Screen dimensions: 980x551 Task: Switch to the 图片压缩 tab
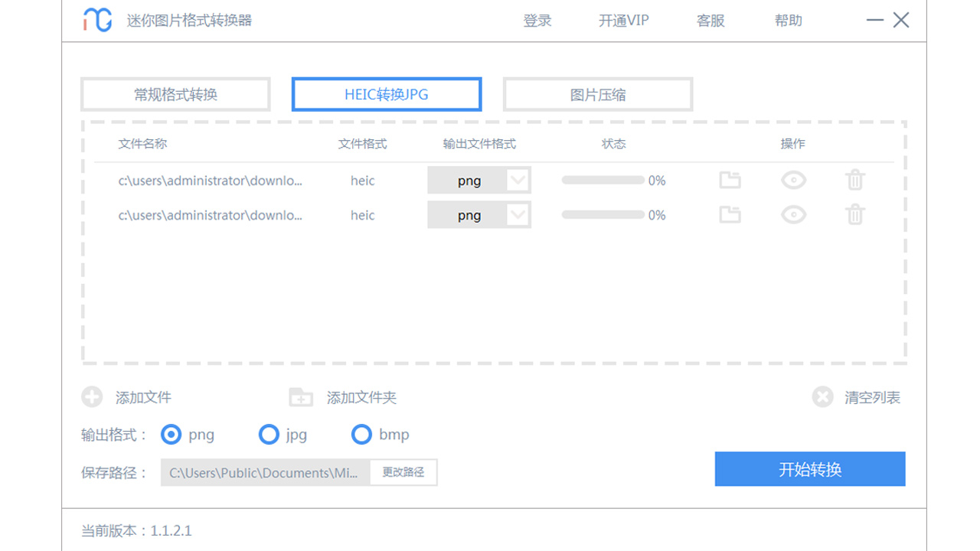click(598, 93)
